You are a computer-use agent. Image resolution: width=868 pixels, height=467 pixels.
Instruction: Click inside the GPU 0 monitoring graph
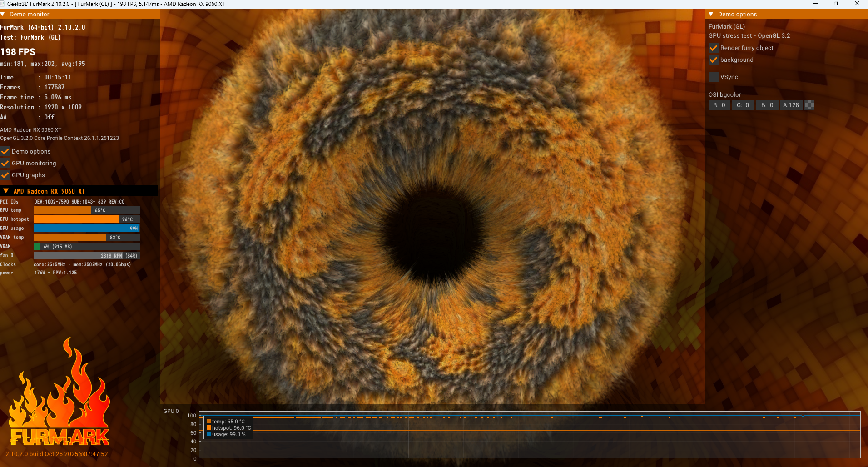pos(530,435)
